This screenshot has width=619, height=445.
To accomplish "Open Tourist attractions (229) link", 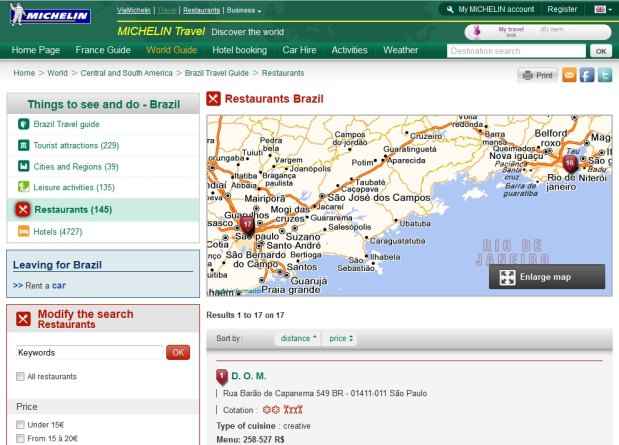I will click(x=76, y=145).
